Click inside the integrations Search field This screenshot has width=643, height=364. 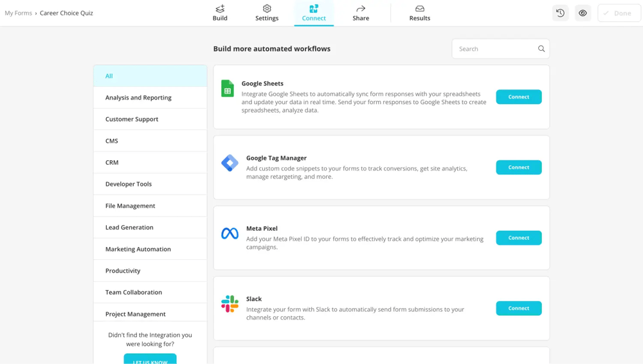[x=495, y=49]
